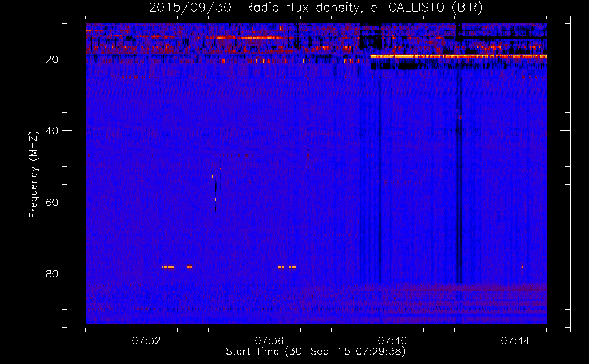589x364 pixels.
Task: Select the "Frequency (MHZ)" y-axis label
Action: click(x=33, y=174)
